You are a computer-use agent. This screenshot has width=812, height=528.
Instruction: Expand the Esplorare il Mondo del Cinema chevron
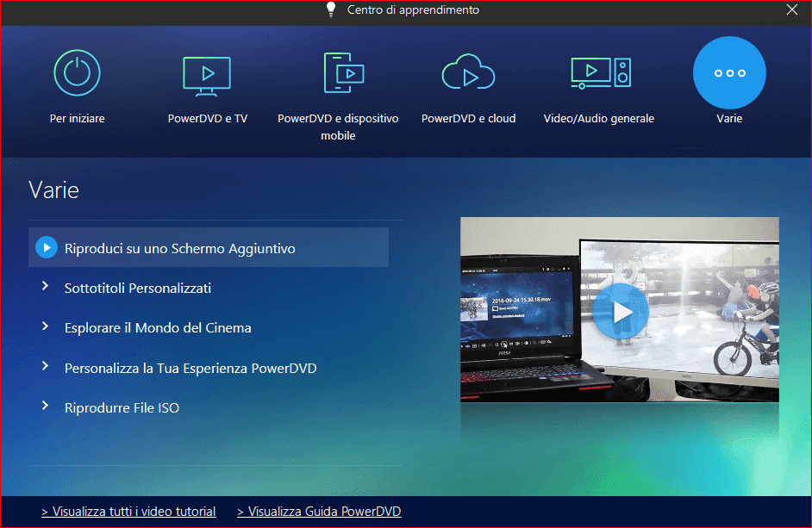46,327
